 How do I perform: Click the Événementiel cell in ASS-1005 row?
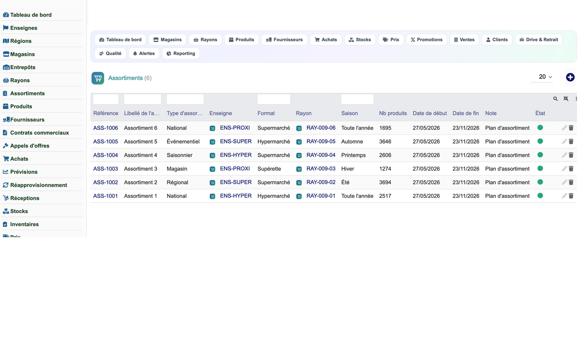pyautogui.click(x=183, y=142)
